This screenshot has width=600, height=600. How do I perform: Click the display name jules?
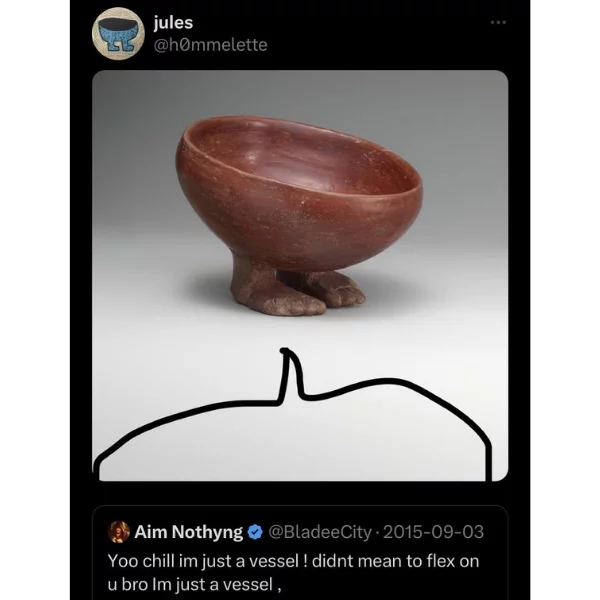click(173, 23)
